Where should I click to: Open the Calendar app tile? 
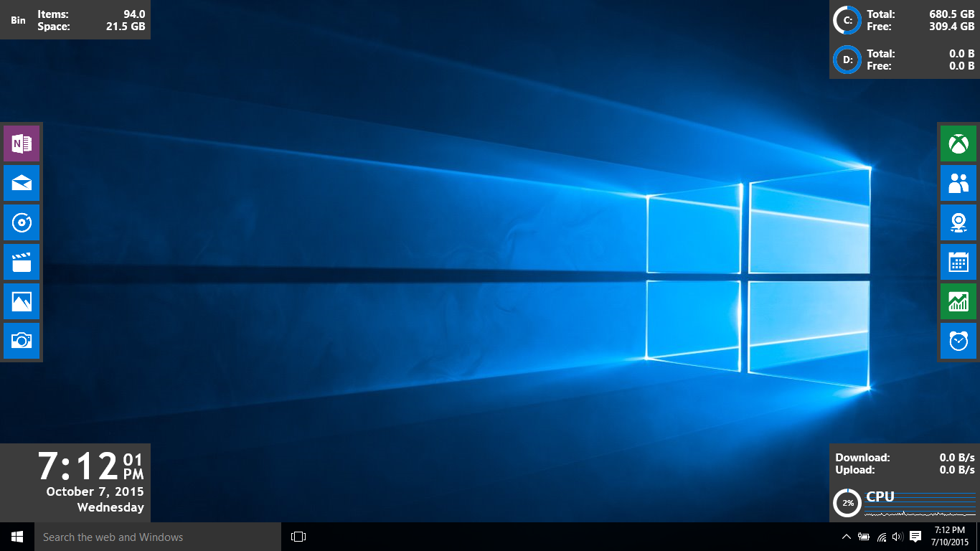tap(958, 262)
